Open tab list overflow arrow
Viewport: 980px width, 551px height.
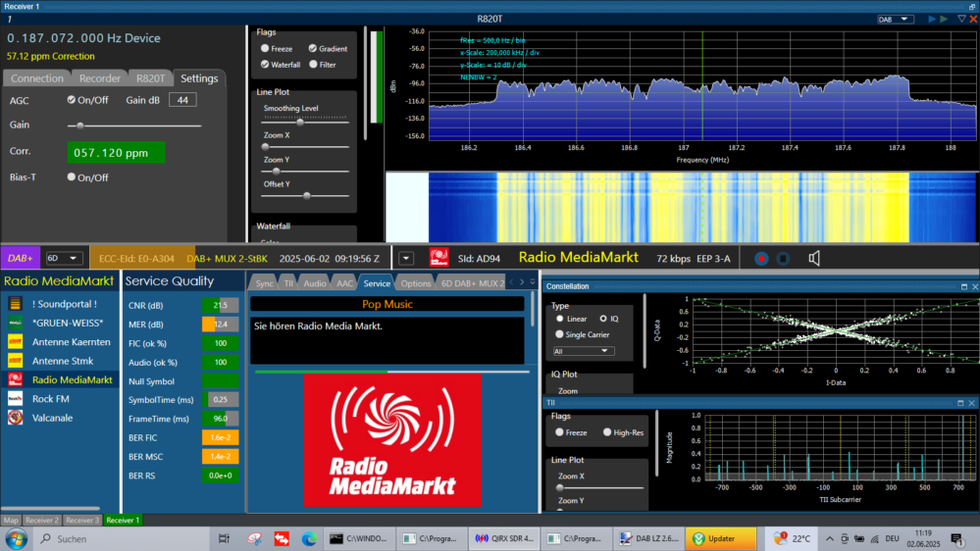coord(533,282)
